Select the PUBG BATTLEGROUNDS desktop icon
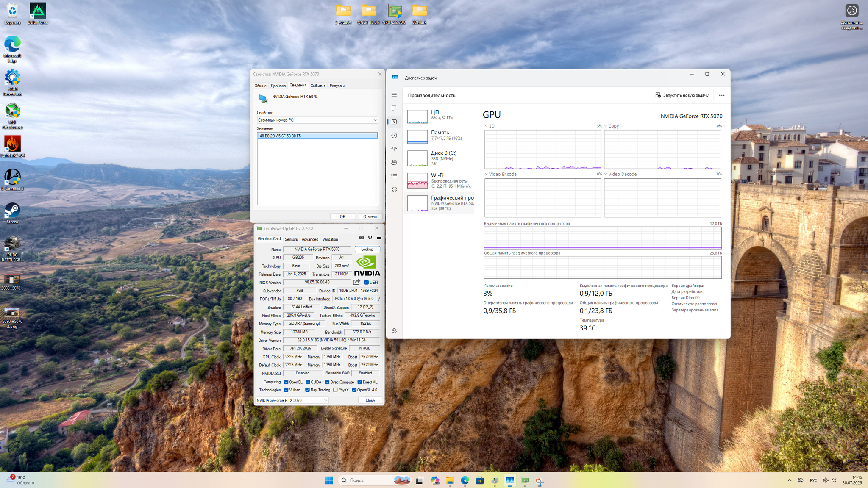The width and height of the screenshot is (868, 488). pyautogui.click(x=12, y=249)
